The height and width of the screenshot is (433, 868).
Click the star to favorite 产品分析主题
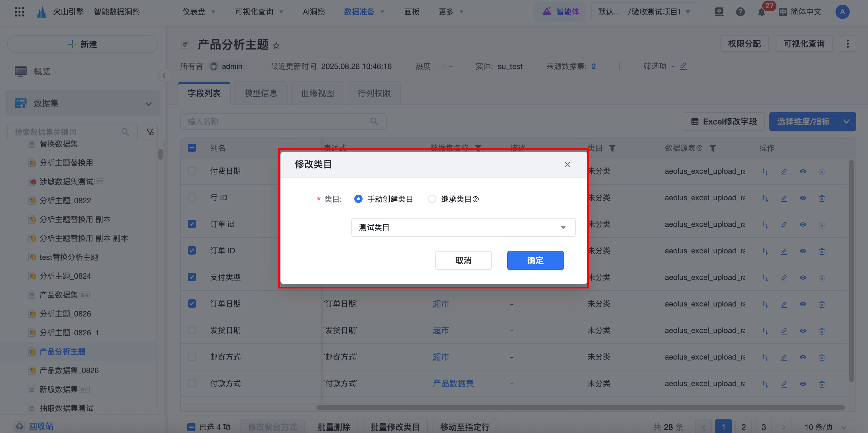coord(276,45)
